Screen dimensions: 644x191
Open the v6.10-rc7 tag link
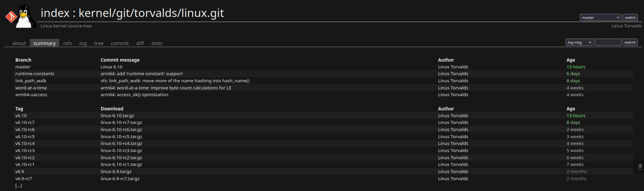25,123
